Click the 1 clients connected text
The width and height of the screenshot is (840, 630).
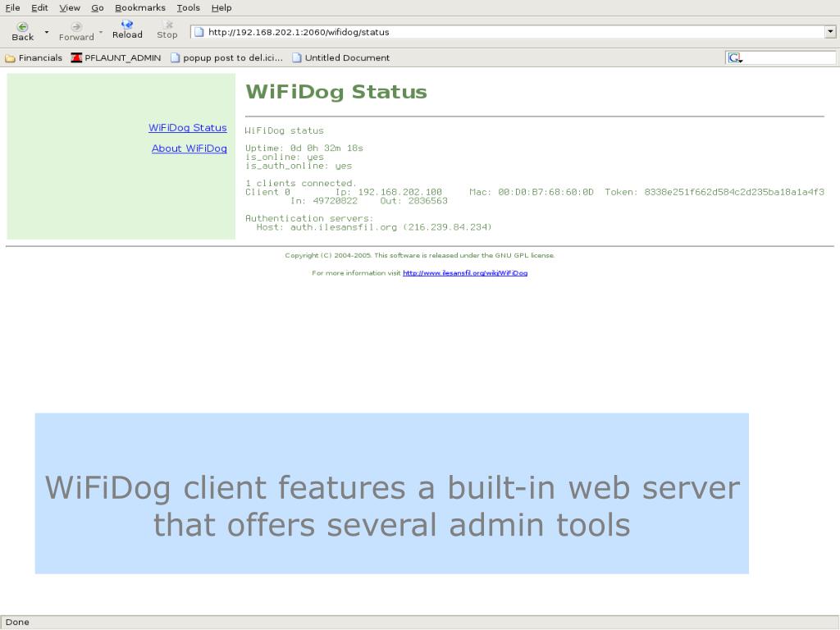[x=301, y=183]
